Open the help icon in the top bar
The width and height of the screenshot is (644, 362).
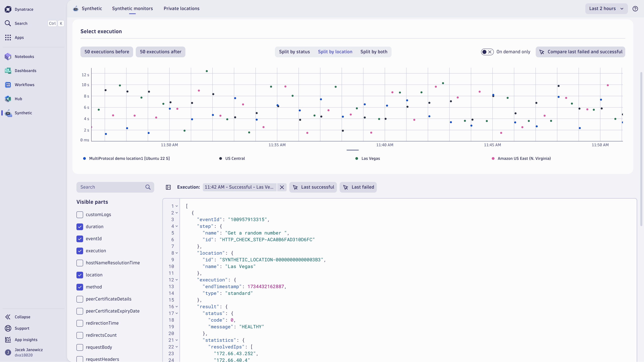click(635, 9)
